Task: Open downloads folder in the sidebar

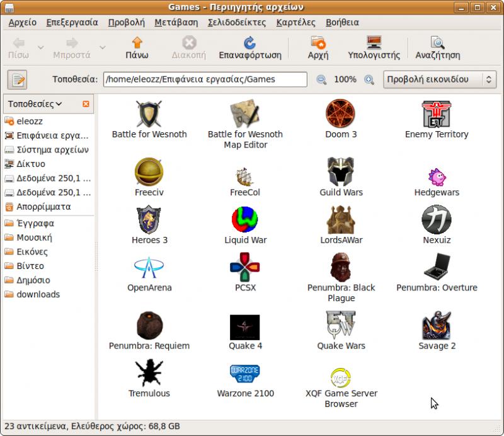Action: coord(49,294)
